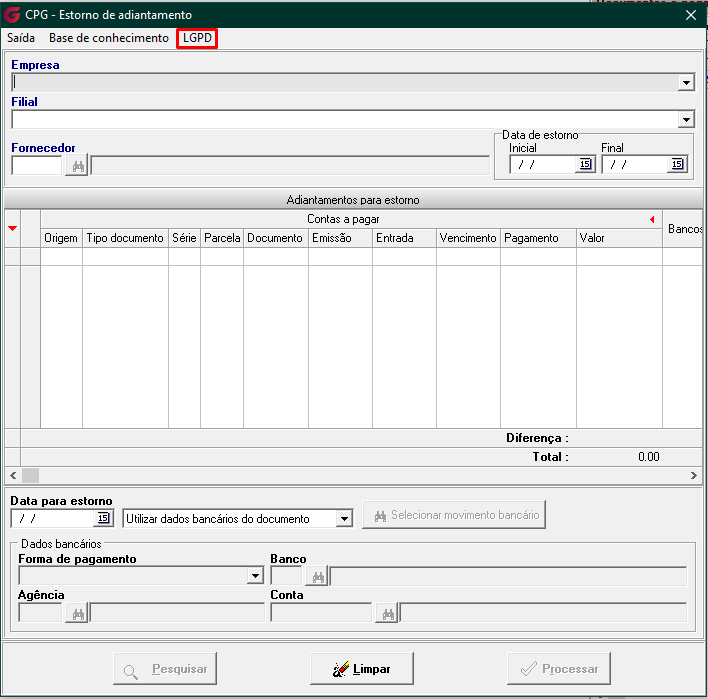Click horizontal scrollbar right arrow
The height and width of the screenshot is (699, 708).
[x=694, y=475]
